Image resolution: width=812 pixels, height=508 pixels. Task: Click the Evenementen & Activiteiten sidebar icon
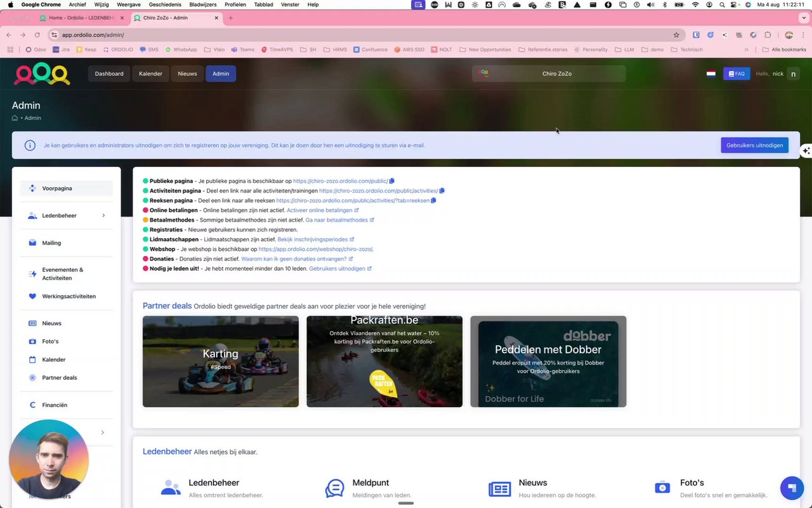click(32, 274)
